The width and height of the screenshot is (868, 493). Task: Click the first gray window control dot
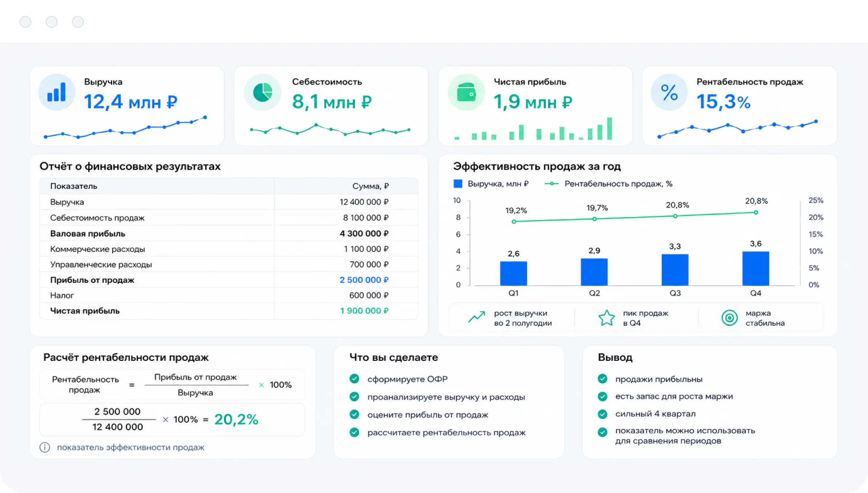25,22
